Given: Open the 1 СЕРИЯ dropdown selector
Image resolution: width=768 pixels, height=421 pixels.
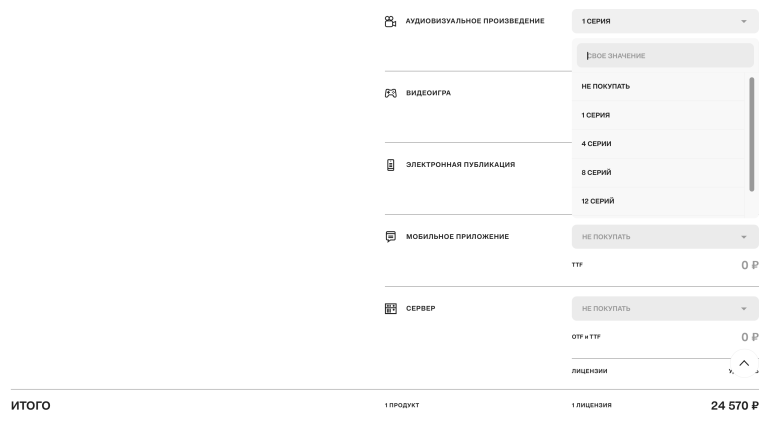Looking at the screenshot, I should (x=665, y=21).
